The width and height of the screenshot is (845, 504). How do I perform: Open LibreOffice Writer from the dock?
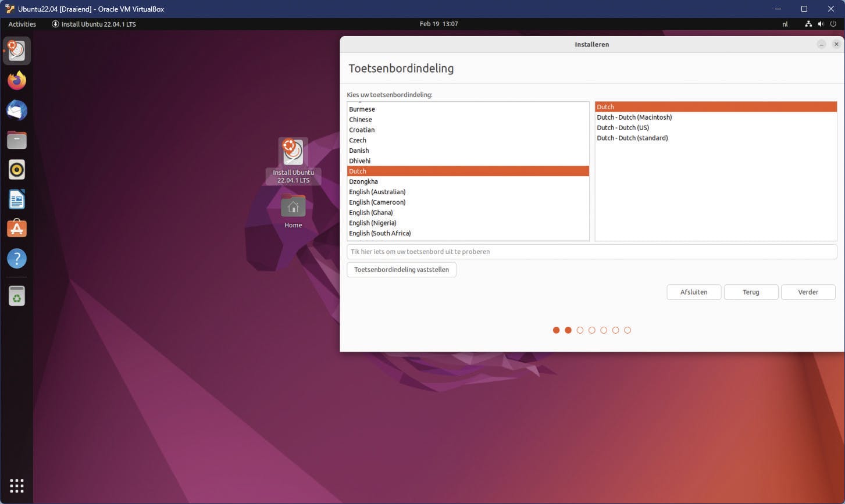tap(17, 199)
